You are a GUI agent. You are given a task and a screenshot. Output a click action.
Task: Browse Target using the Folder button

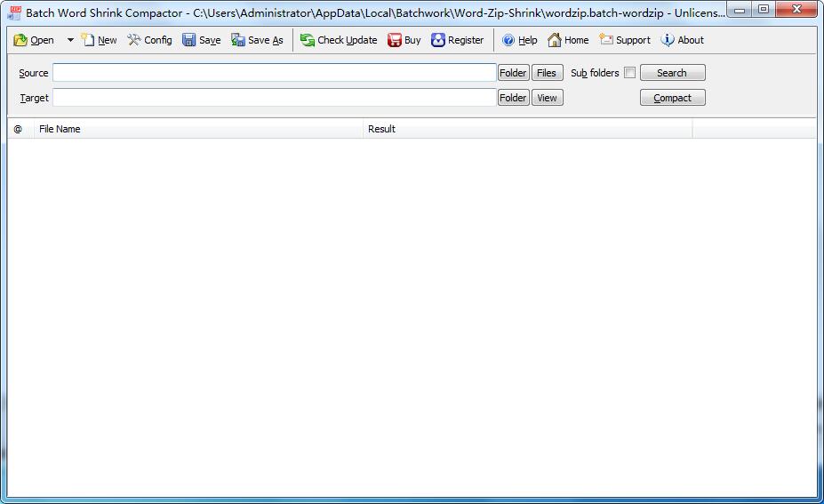point(514,97)
